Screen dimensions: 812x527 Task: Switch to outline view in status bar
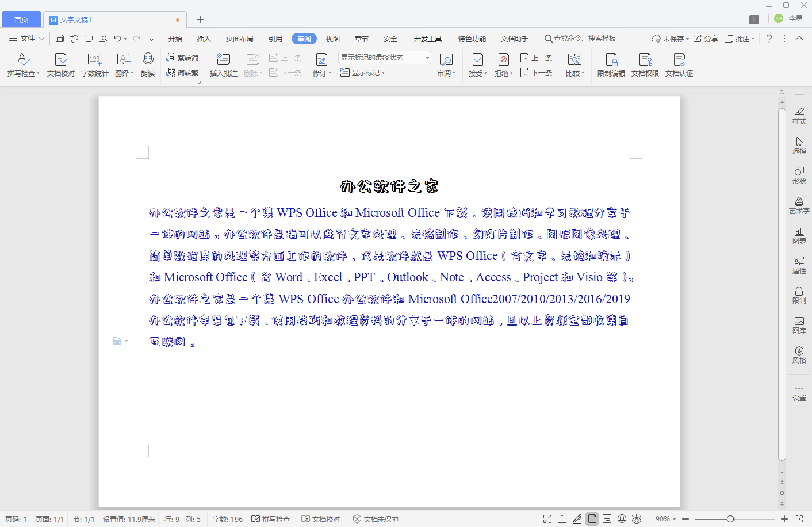click(x=607, y=519)
